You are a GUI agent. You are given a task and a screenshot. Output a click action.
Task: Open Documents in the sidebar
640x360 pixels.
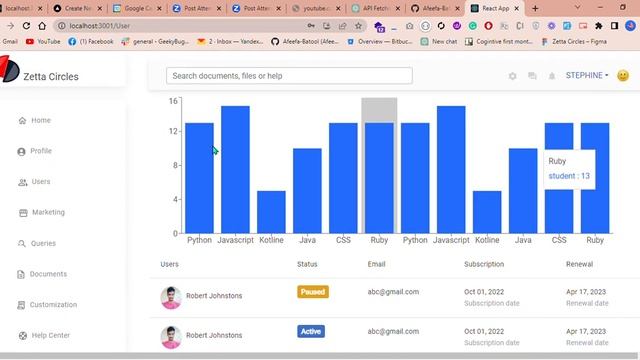(x=42, y=274)
